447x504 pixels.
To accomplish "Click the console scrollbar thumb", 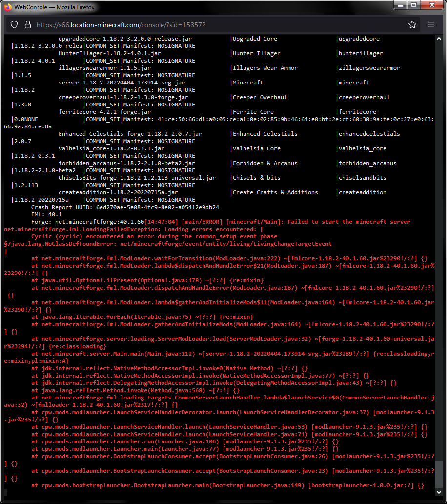I will pyautogui.click(x=439, y=474).
